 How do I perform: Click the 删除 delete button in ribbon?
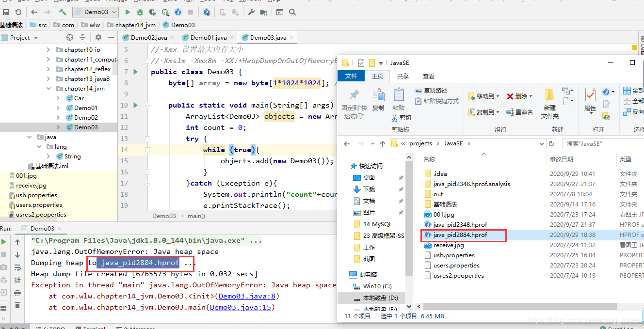[x=519, y=96]
